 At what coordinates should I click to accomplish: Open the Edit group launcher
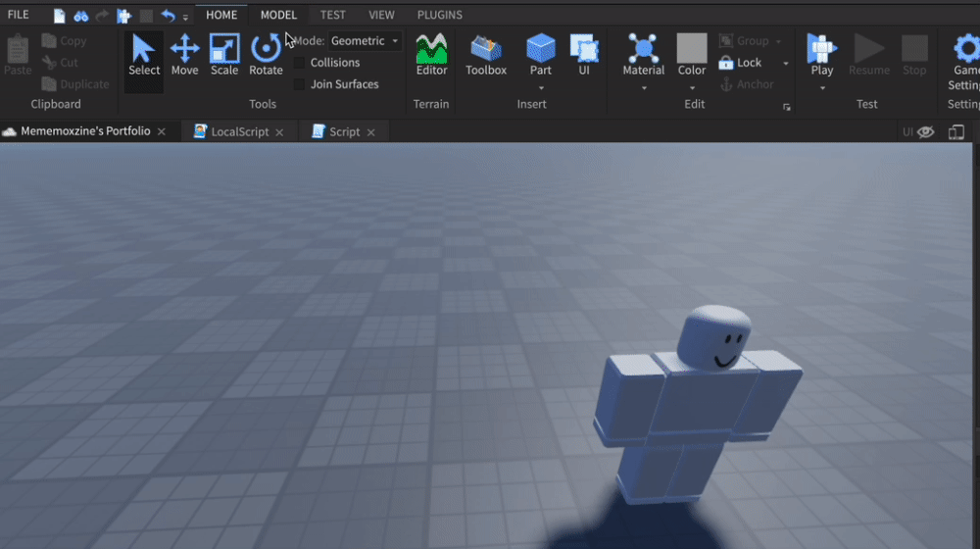coord(787,108)
